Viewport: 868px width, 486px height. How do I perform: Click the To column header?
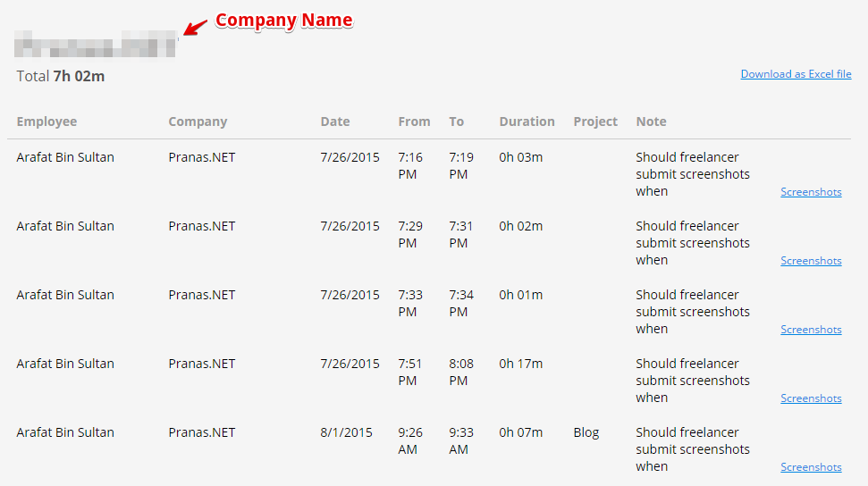(456, 121)
